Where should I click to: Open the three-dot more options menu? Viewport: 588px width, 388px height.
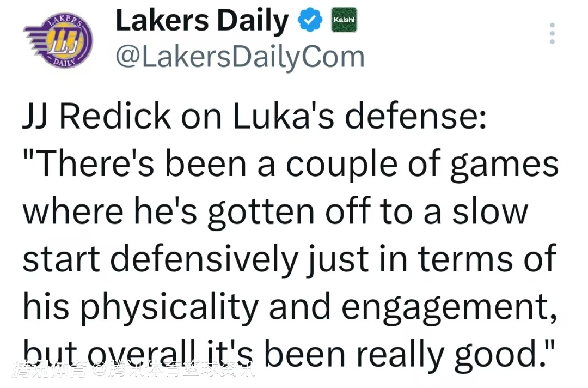pos(552,33)
